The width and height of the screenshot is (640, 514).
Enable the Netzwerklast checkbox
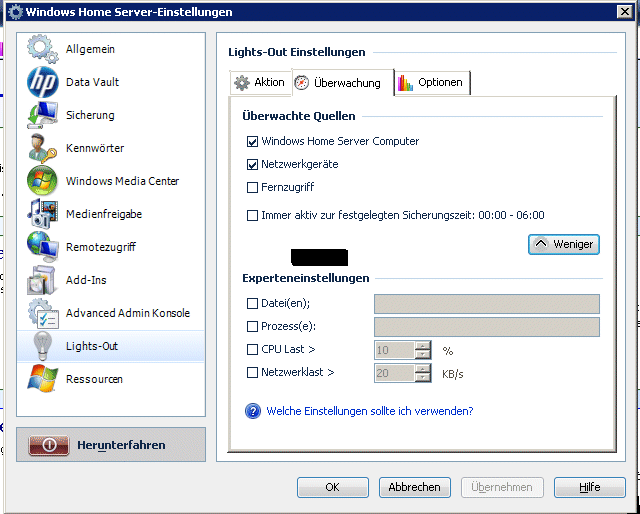point(252,372)
